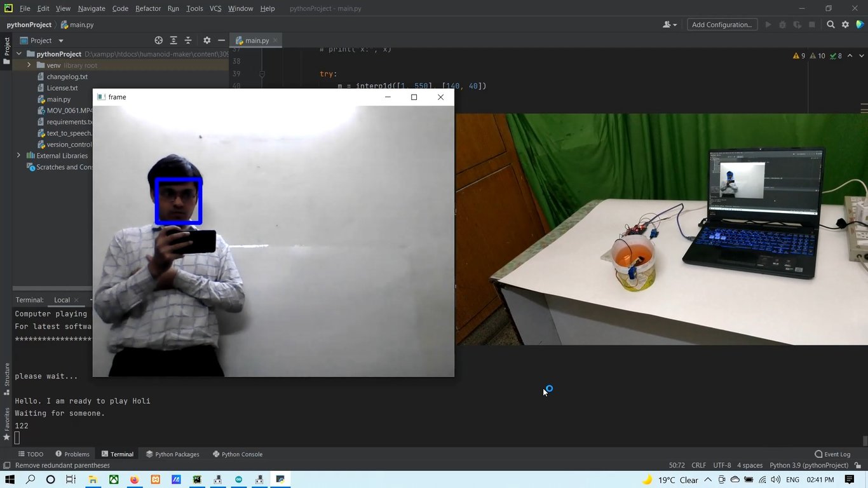Open the Problems tool window
Image resolution: width=868 pixels, height=488 pixels.
tap(72, 454)
